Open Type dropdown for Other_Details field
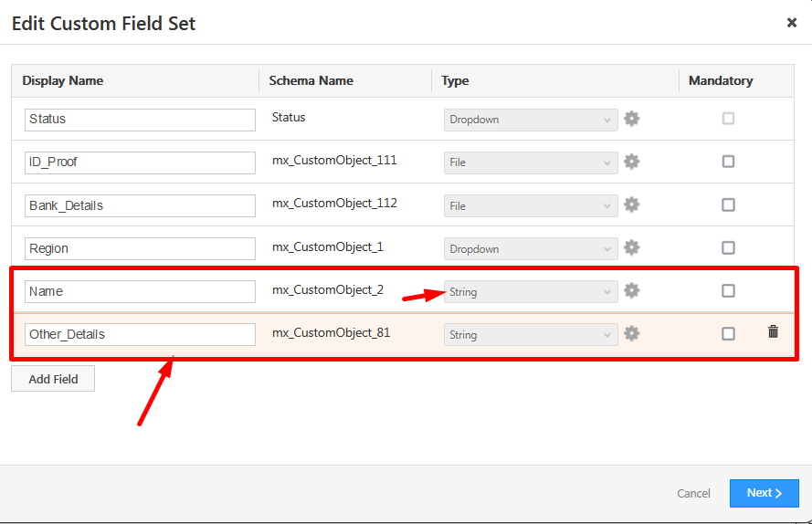The image size is (812, 524). click(x=530, y=335)
